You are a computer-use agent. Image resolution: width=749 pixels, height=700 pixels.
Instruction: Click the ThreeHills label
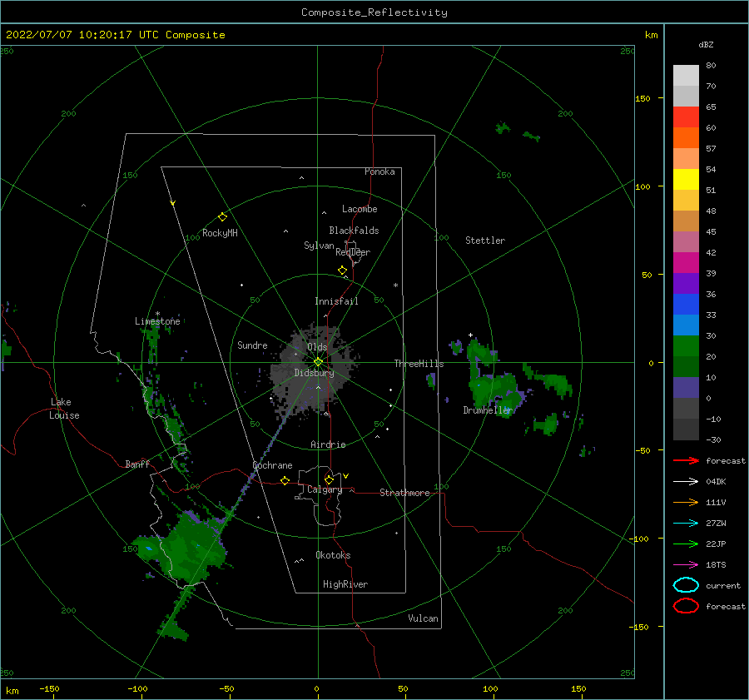click(x=419, y=364)
